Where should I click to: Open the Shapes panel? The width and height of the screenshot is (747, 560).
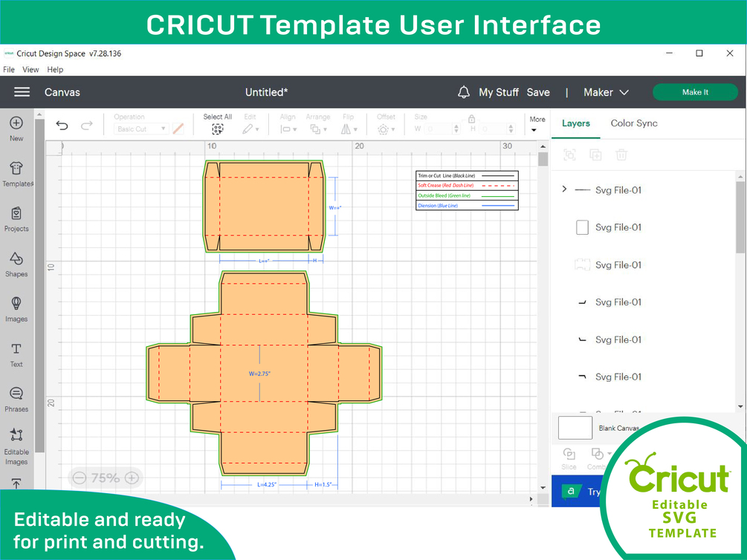16,264
